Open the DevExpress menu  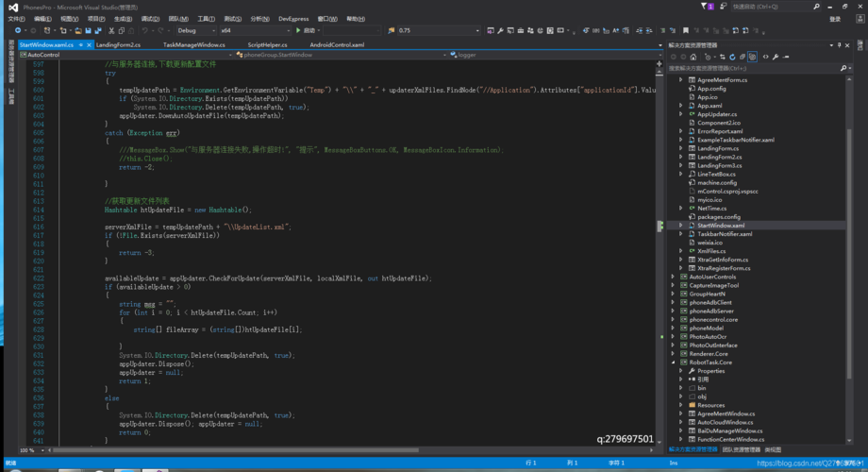293,19
